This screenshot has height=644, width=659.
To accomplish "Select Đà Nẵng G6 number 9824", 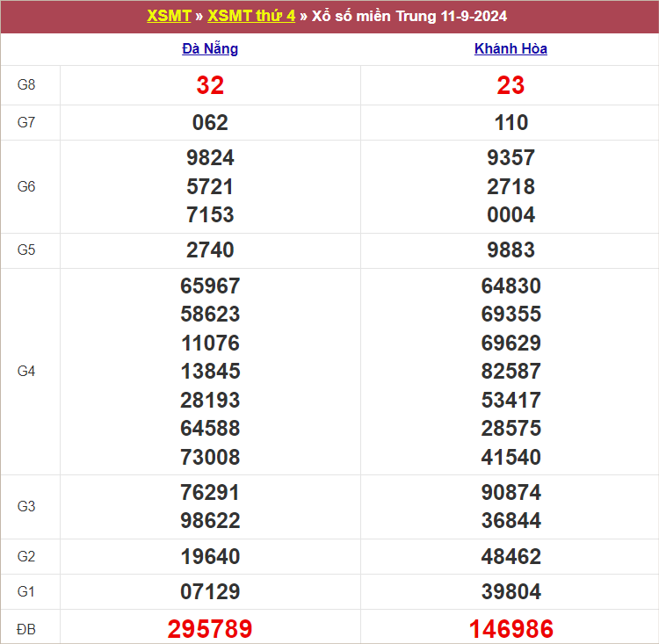I will point(210,158).
